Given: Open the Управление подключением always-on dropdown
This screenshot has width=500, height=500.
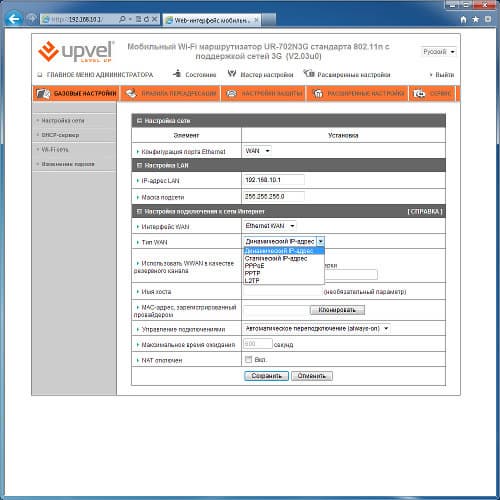Looking at the screenshot, I should coord(317,329).
